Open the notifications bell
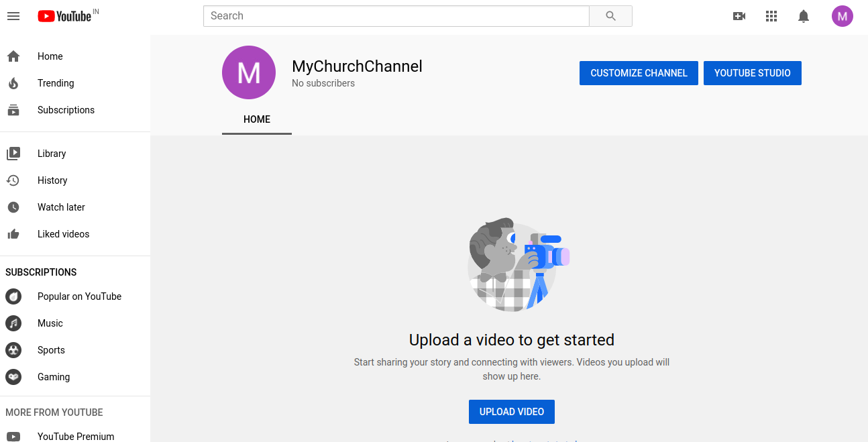 click(804, 16)
